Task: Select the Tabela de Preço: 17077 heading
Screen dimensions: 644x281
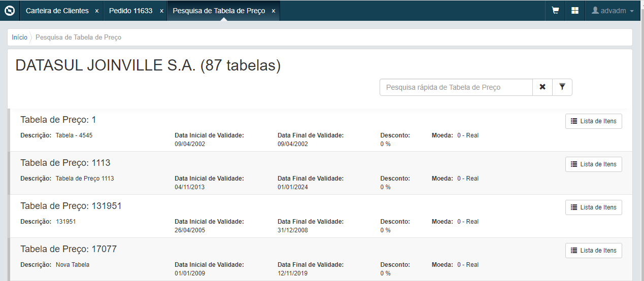Action: (x=69, y=249)
